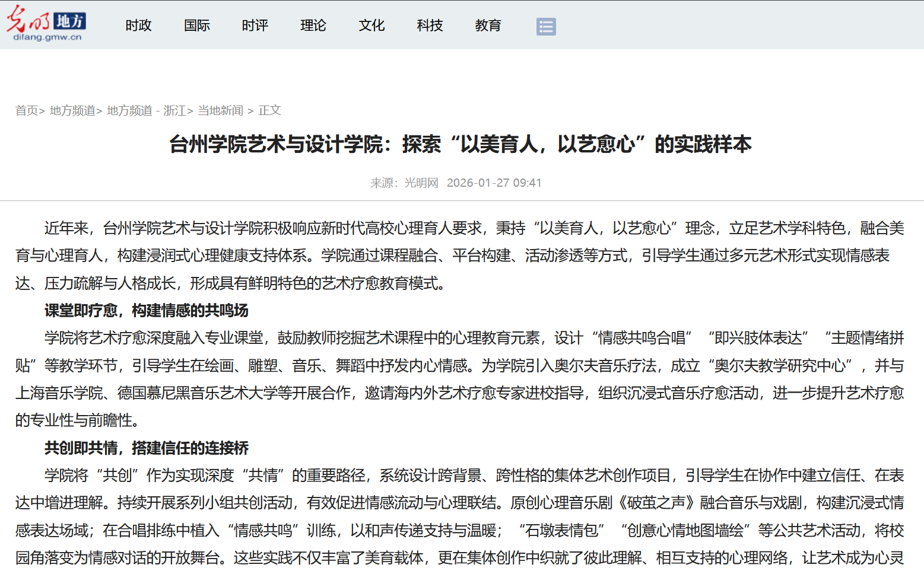
Task: Click the 光明网 source label
Action: (x=421, y=183)
